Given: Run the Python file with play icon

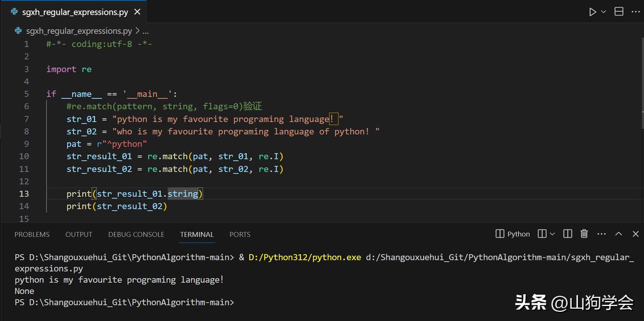Looking at the screenshot, I should tap(592, 12).
